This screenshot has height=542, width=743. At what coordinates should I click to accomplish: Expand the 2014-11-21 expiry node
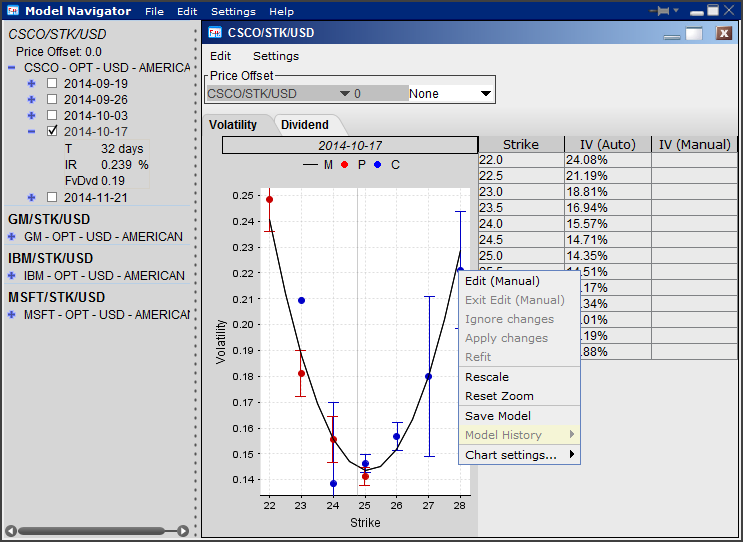(x=32, y=197)
